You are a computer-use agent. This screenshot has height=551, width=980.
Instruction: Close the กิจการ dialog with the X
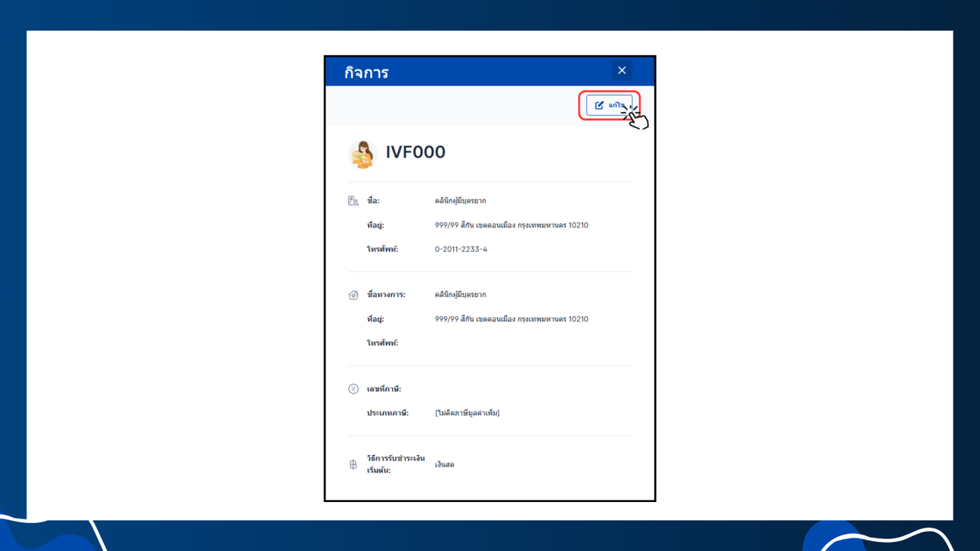tap(622, 71)
